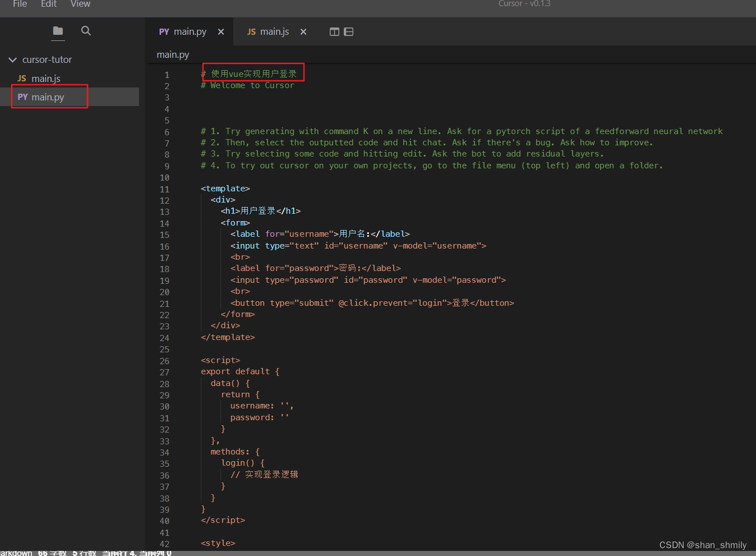
Task: Click the </script> closing tag line
Action: (223, 520)
